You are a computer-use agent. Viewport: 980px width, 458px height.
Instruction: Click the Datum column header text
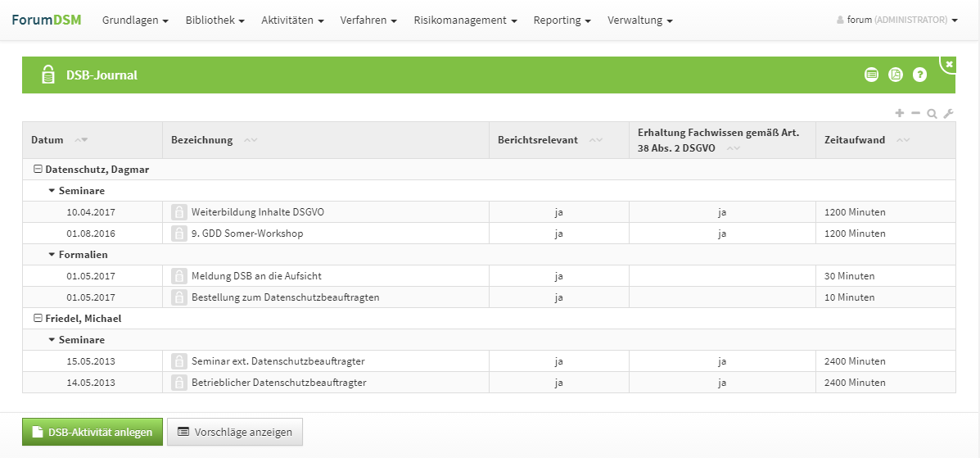point(47,140)
